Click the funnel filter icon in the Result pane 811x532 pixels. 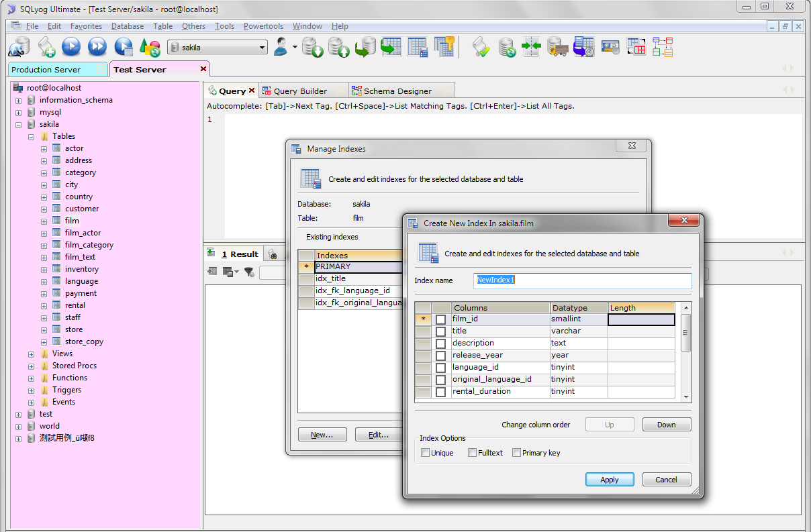(x=249, y=272)
